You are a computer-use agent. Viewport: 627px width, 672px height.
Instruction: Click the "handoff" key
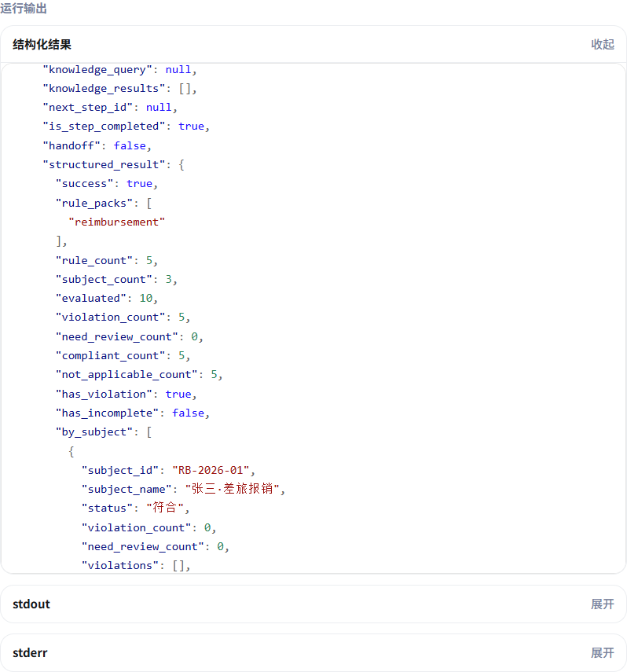[71, 145]
